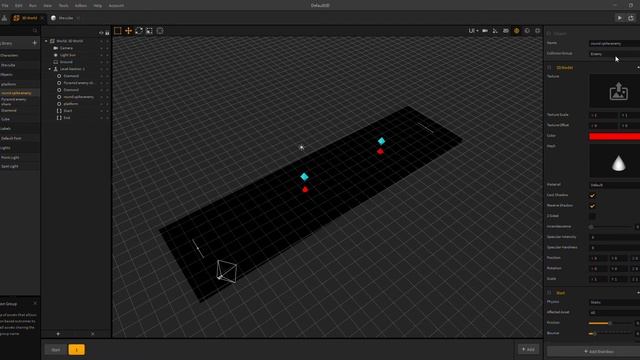Click the delete X icon at the scene tree bottom
640x360 pixels.
click(x=93, y=334)
